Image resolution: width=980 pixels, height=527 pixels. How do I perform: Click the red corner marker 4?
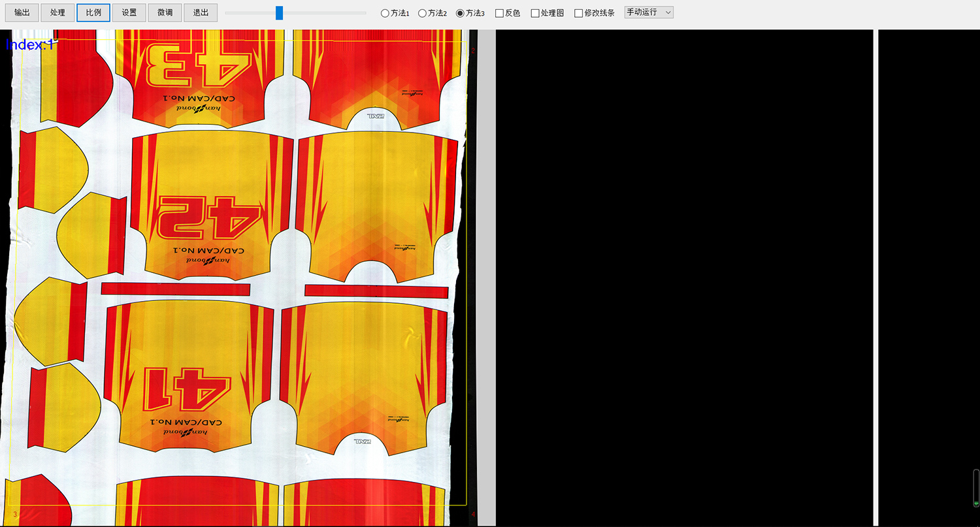point(473,515)
